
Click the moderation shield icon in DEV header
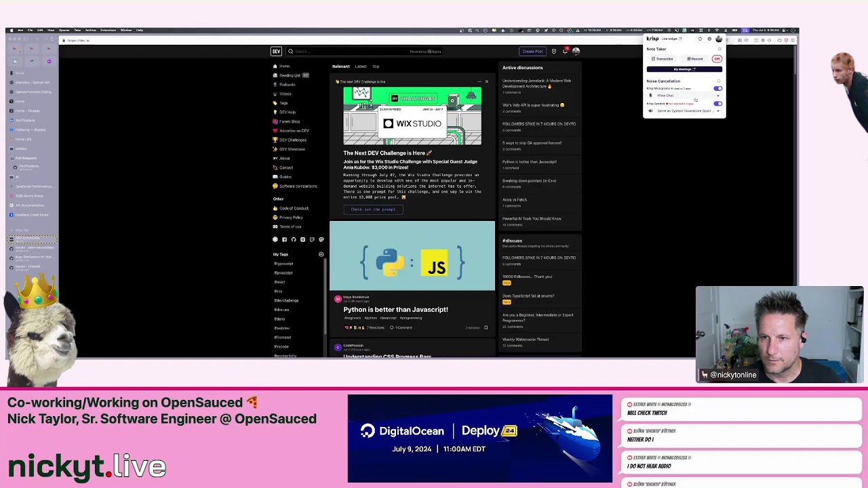pyautogui.click(x=553, y=52)
